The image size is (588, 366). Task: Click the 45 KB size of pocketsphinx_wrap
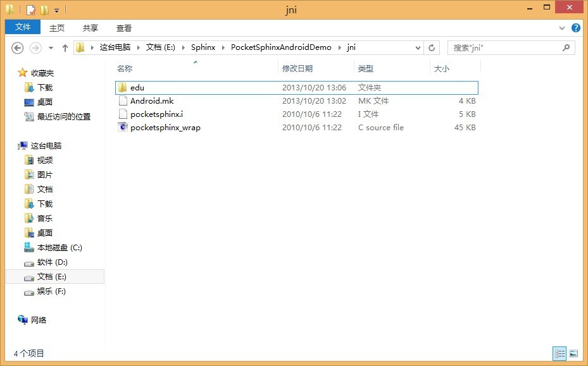point(465,127)
